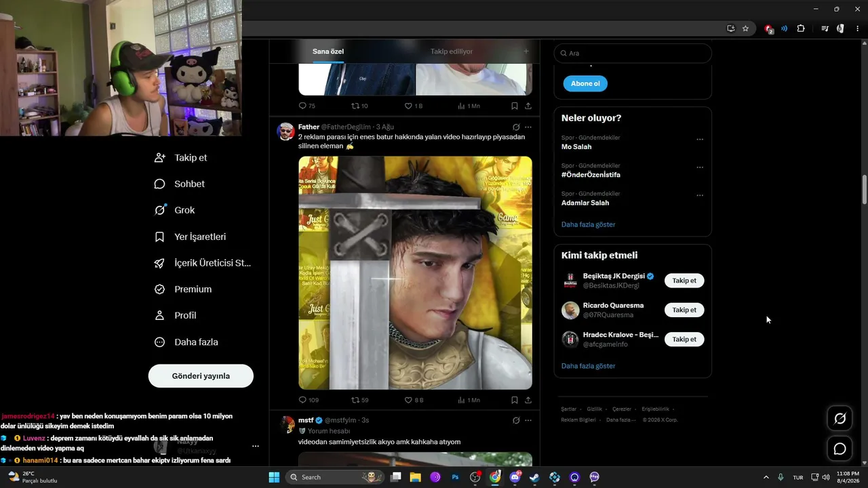Open İçerik Üreticisi Stüdyosu in the sidebar
The height and width of the screenshot is (488, 868).
(x=203, y=263)
